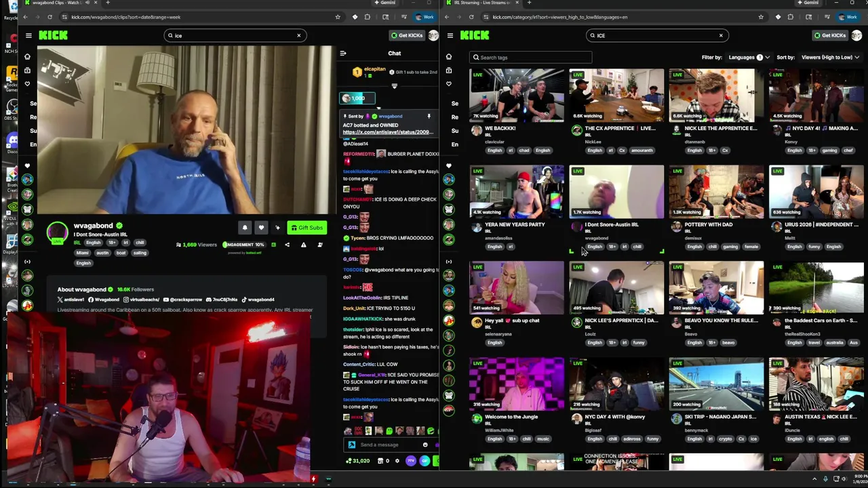Click 'Welcome to the Jungle' stream title
868x488 pixels.
pos(511,417)
